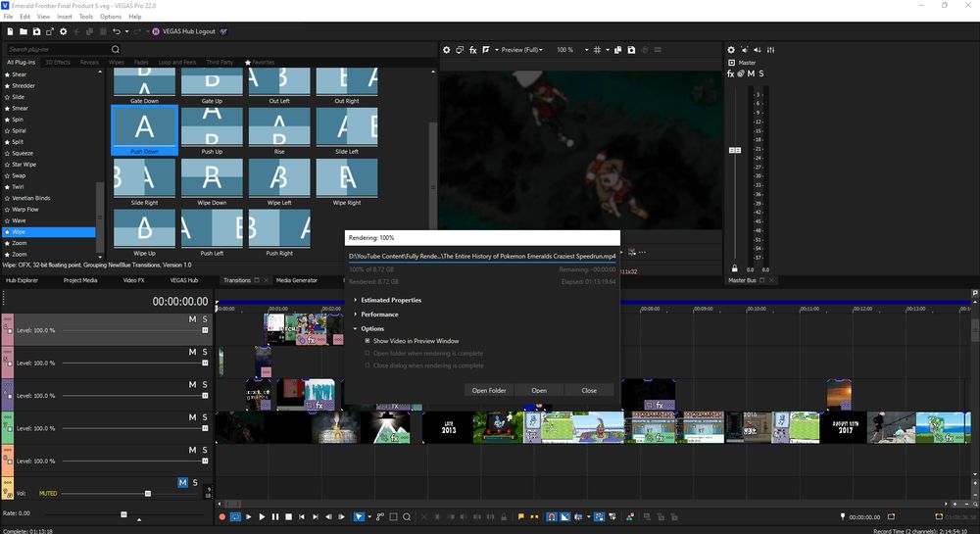Viewport: 980px width, 534px height.
Task: Open Undo history dropdown arrow
Action: pos(126,31)
